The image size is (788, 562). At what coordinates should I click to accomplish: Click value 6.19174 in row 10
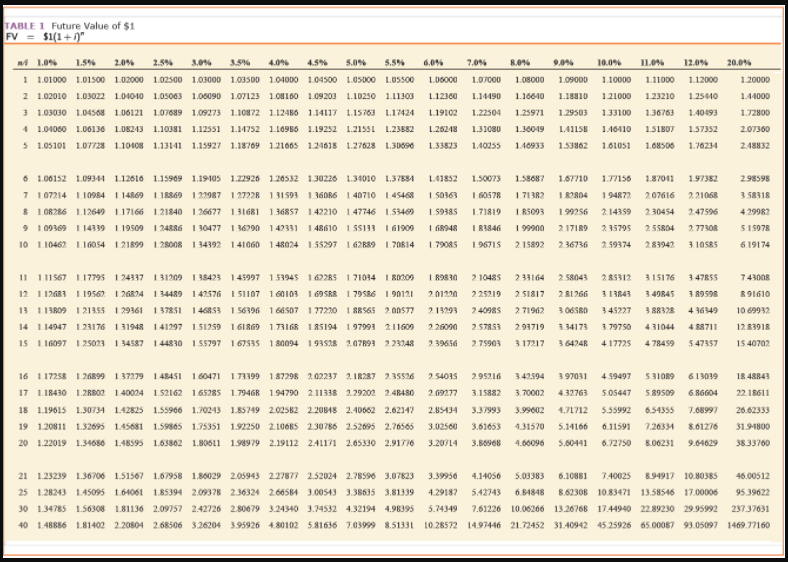(x=755, y=245)
